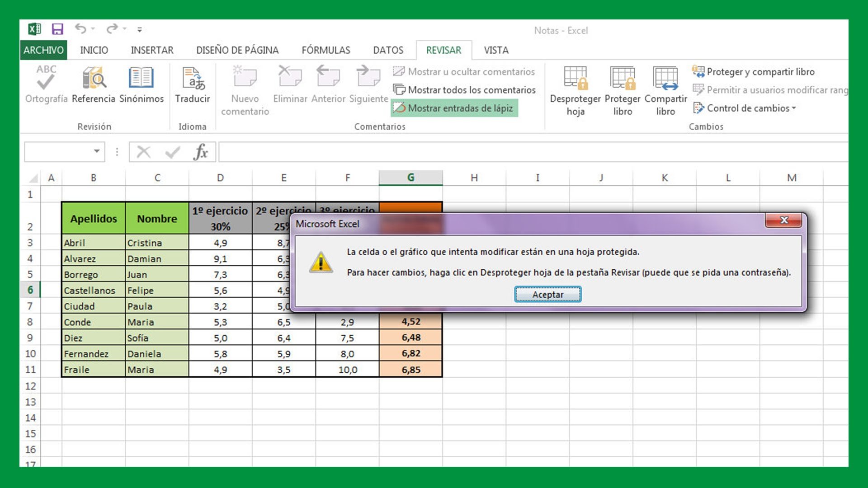Go to the Anterior comment
868x488 pixels.
pyautogui.click(x=328, y=84)
